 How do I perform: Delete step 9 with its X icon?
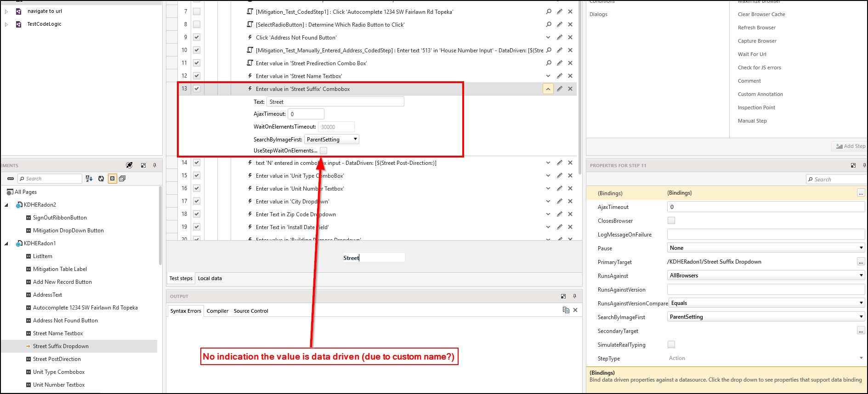pos(570,37)
